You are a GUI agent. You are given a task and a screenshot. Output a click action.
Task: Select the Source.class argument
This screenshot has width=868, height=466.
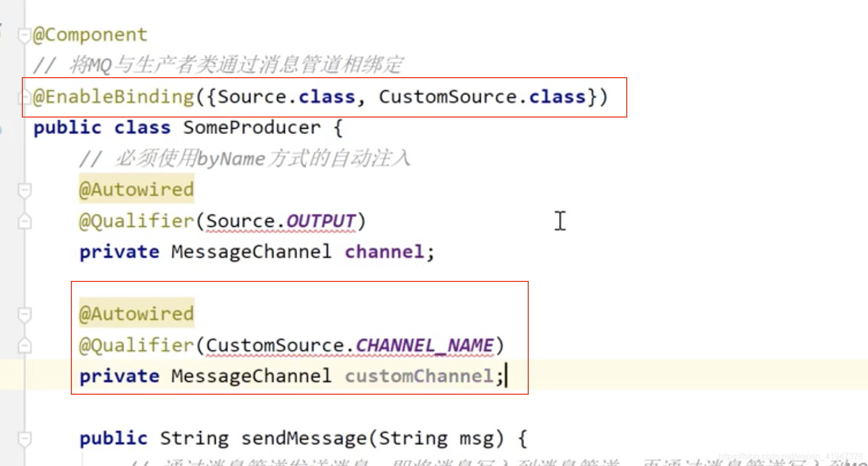[x=286, y=97]
